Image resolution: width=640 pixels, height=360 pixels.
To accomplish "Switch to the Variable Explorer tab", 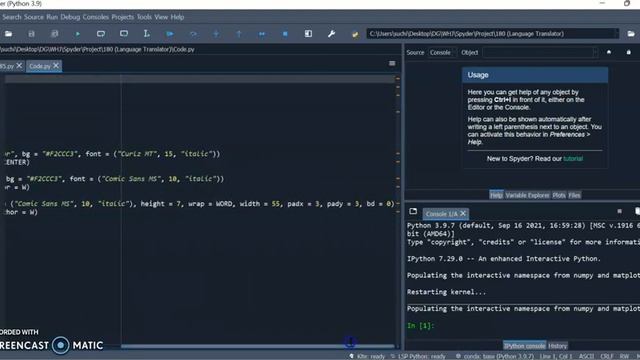I will [x=527, y=195].
